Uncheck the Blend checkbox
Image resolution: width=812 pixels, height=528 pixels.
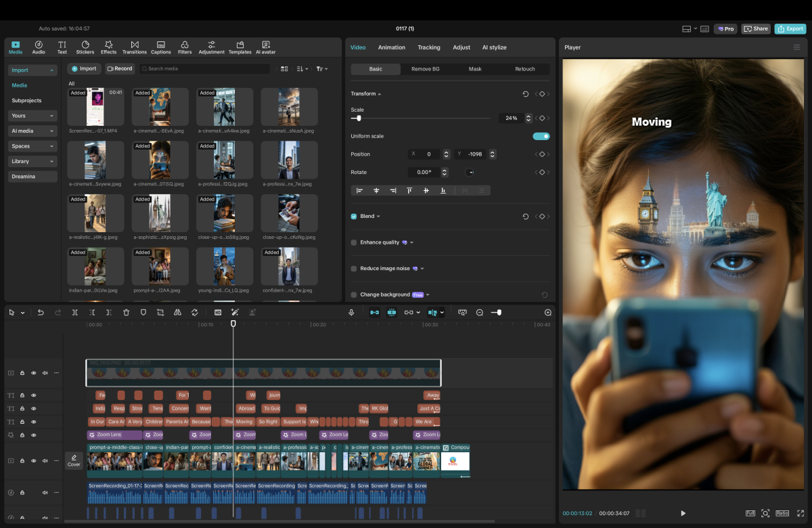point(354,217)
